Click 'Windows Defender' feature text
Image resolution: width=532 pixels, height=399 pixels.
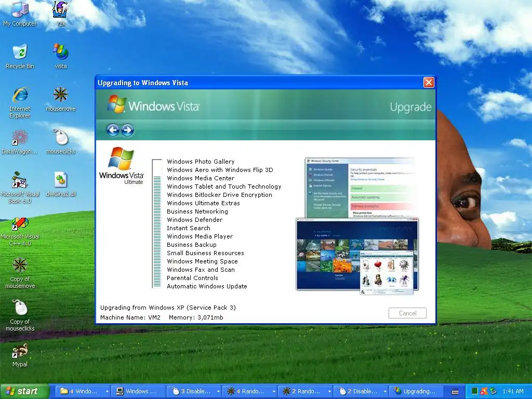[194, 220]
